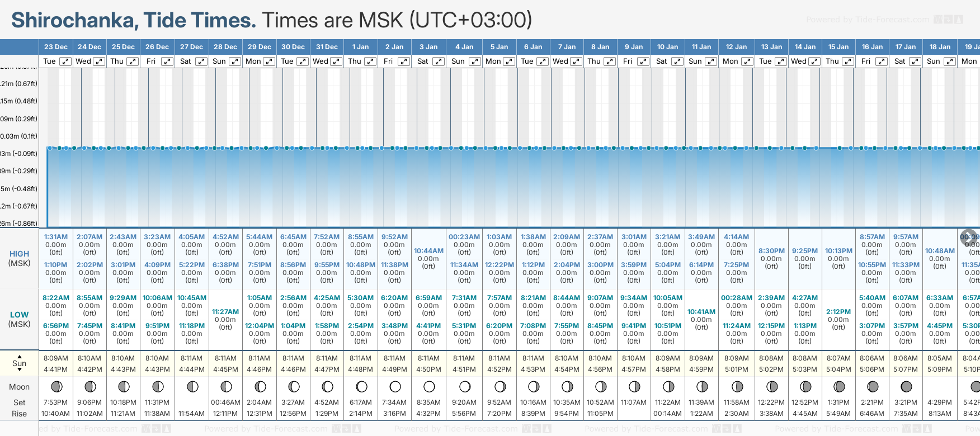This screenshot has width=980, height=436.
Task: Expand the Wed 7 Jan column
Action: (576, 61)
